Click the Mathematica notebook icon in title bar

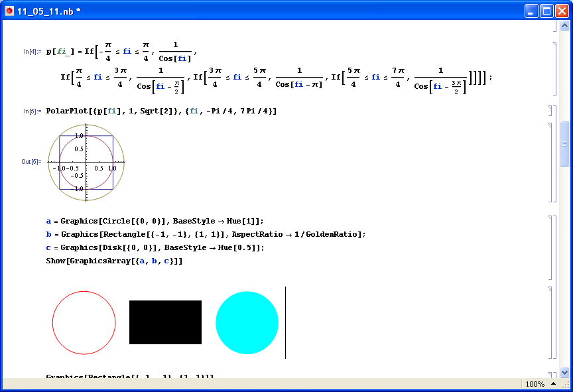tap(9, 11)
